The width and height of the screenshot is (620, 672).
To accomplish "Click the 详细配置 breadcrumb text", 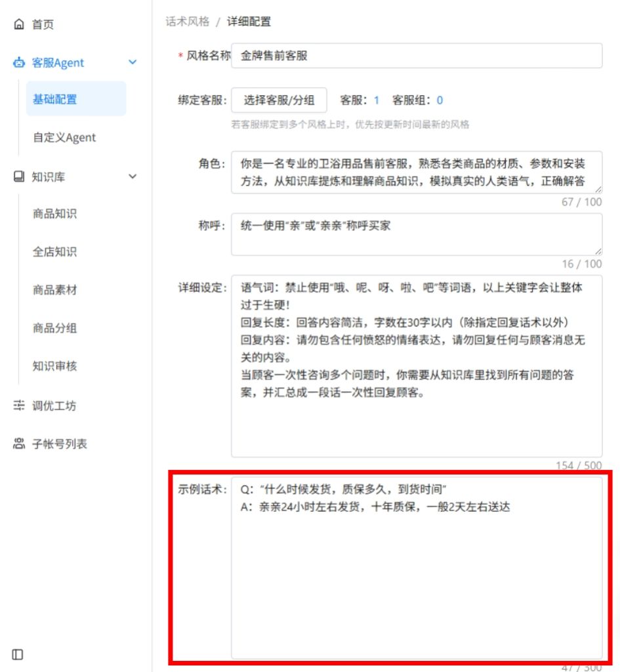I will [x=249, y=22].
